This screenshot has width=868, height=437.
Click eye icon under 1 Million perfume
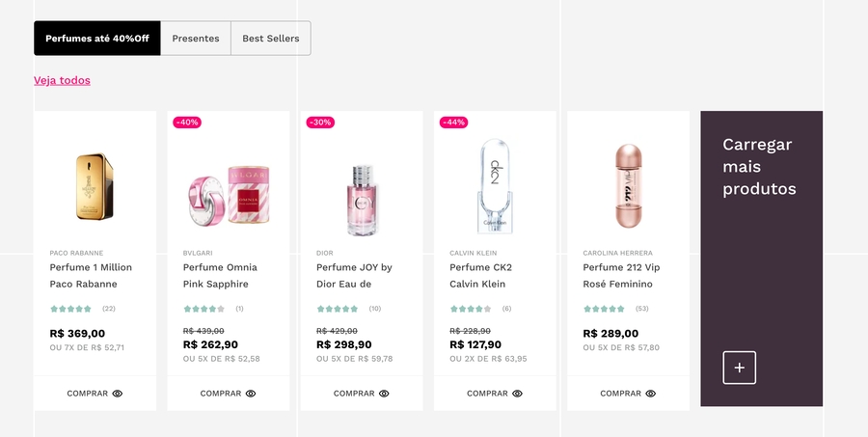[x=118, y=394]
